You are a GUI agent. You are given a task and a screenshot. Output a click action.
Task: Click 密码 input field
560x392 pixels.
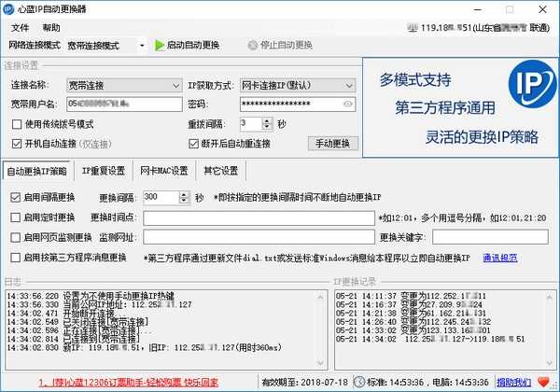tap(298, 105)
